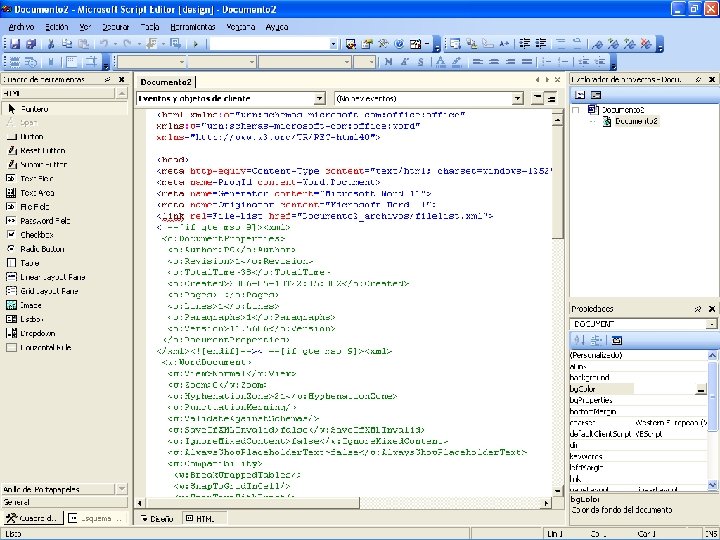Toggle auto-hide pin on properties panel

(698, 310)
